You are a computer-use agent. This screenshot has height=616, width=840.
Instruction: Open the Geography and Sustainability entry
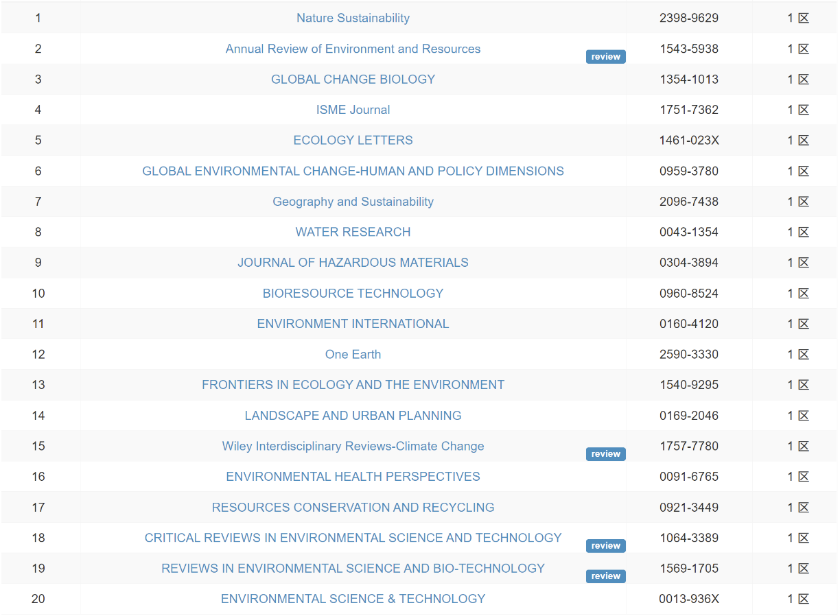coord(353,201)
